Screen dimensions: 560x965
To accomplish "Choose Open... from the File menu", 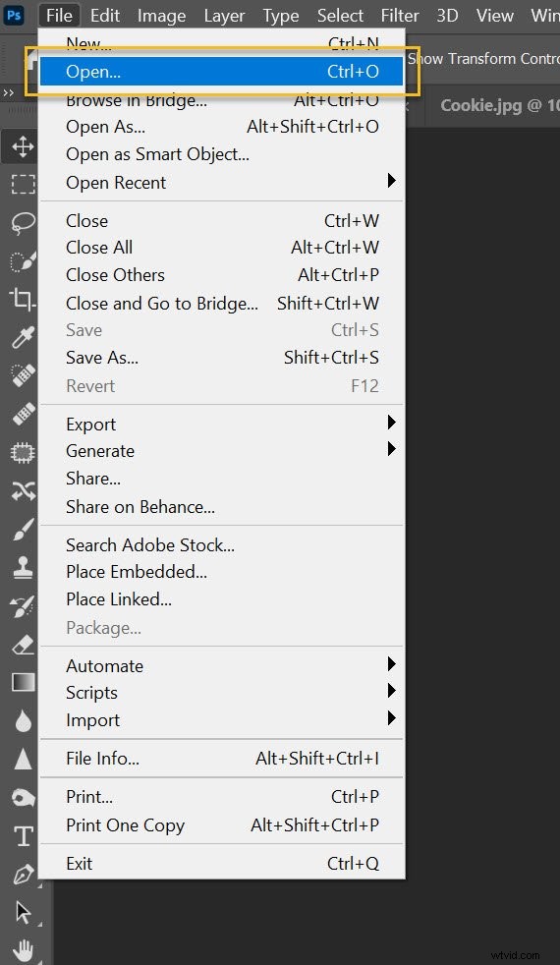I will [x=221, y=72].
